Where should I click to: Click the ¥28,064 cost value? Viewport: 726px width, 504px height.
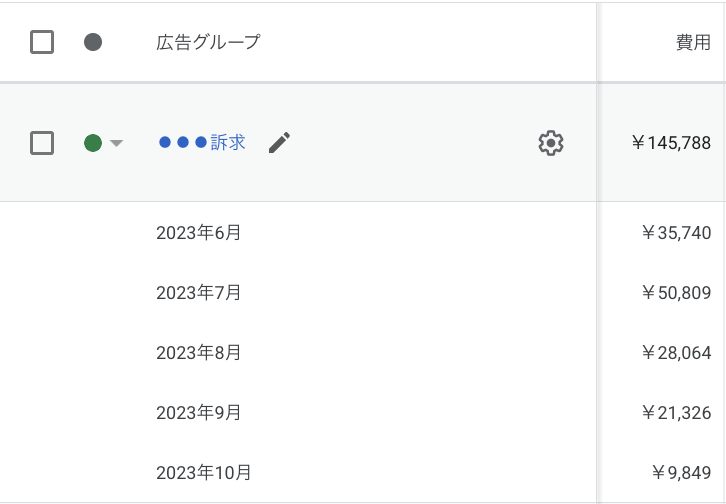pyautogui.click(x=676, y=353)
